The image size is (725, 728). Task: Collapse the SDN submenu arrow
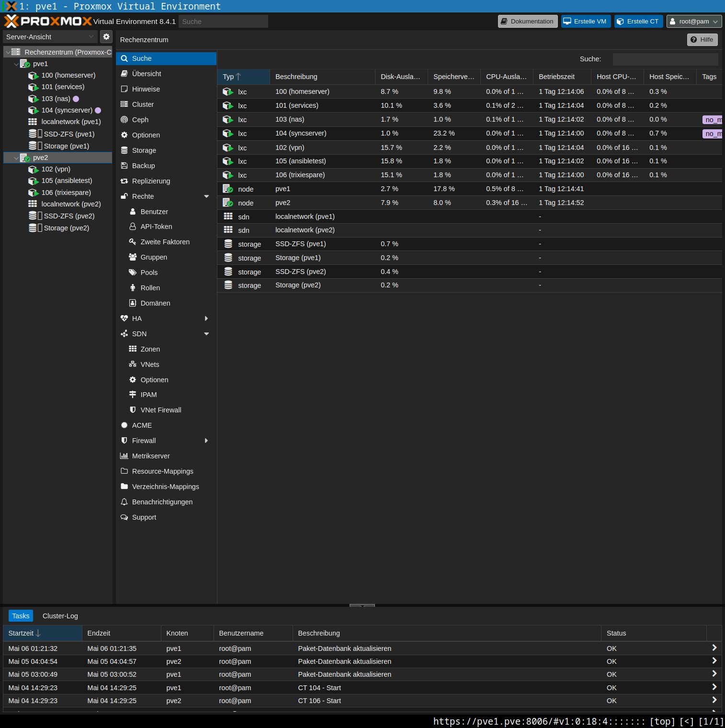click(x=206, y=334)
